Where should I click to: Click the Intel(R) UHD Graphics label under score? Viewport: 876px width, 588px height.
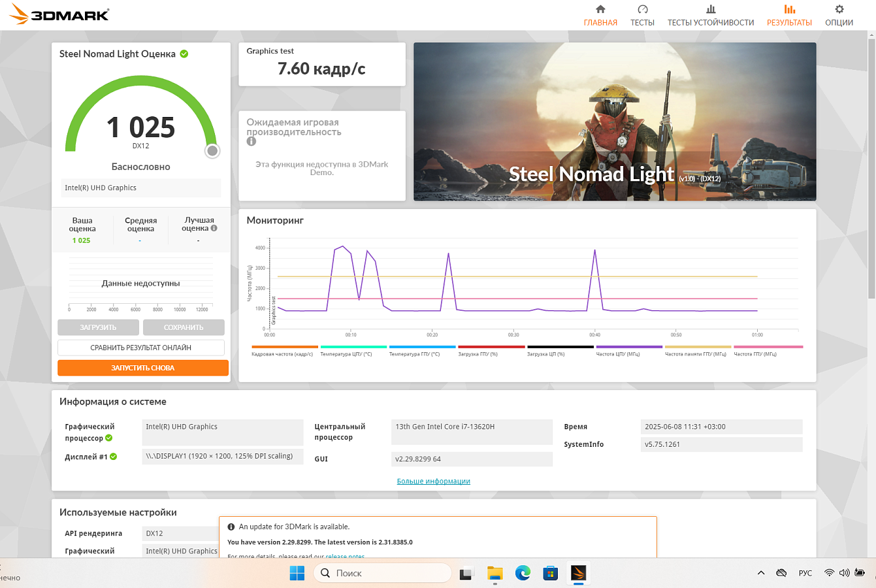(141, 188)
